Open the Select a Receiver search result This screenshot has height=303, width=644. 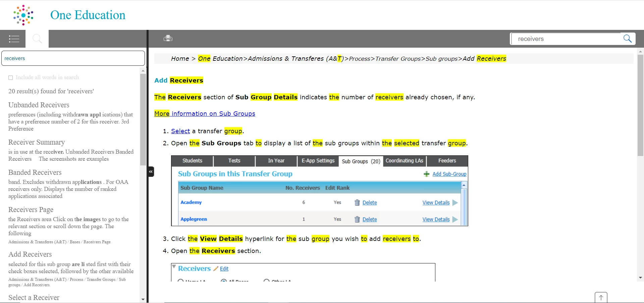click(34, 298)
